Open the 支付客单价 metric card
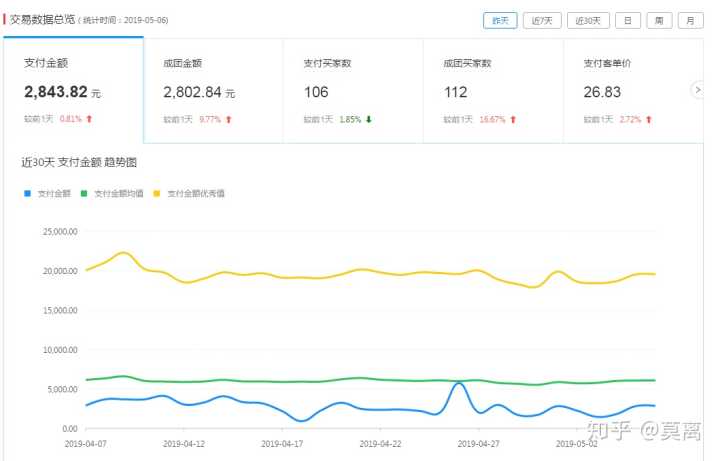Viewport: 720px width, 461px height. click(x=625, y=90)
